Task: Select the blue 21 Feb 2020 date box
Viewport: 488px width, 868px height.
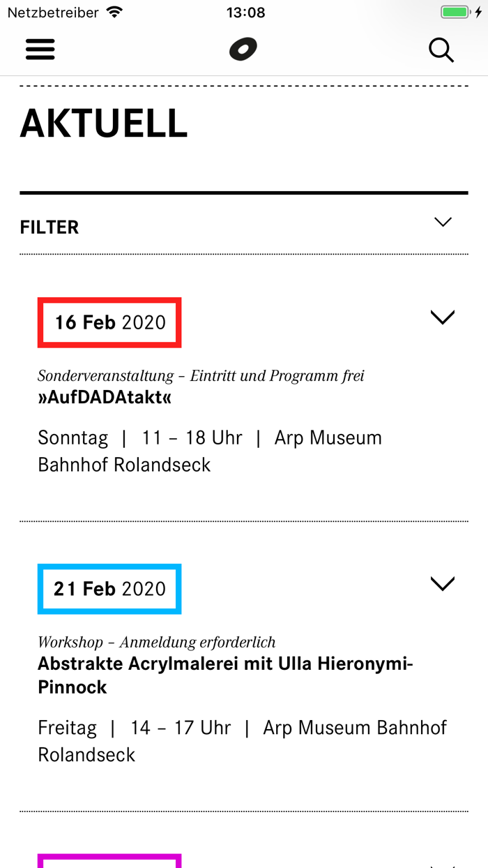Action: pos(109,589)
